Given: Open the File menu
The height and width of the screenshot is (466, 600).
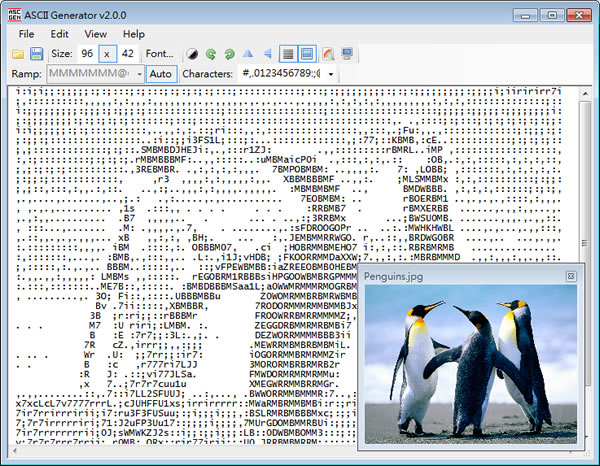Looking at the screenshot, I should pyautogui.click(x=26, y=33).
